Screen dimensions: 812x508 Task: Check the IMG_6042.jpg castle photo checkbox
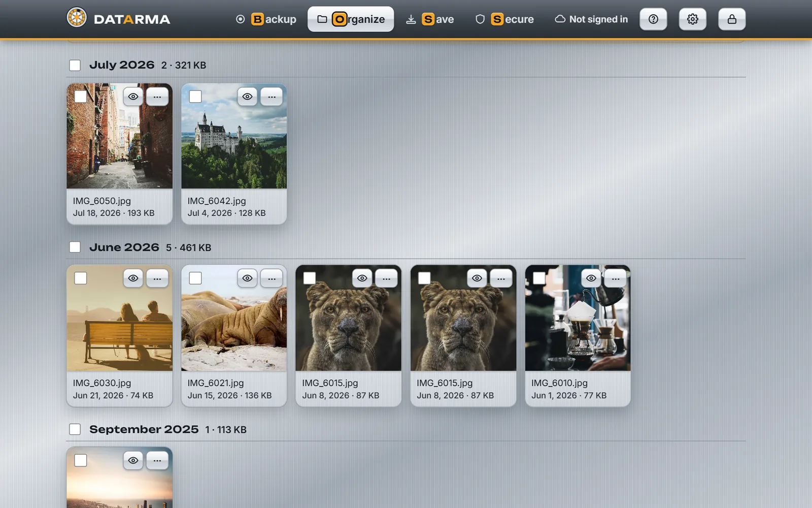(x=195, y=97)
